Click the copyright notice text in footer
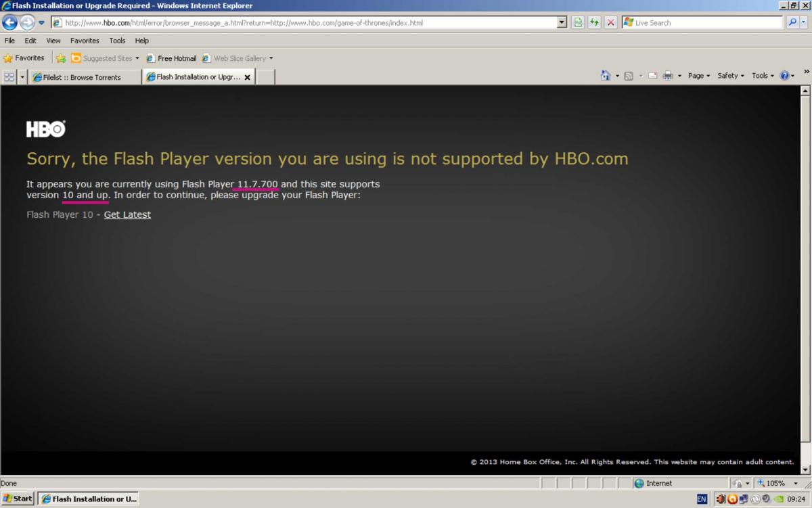Screen dimensions: 812x508 coord(632,462)
